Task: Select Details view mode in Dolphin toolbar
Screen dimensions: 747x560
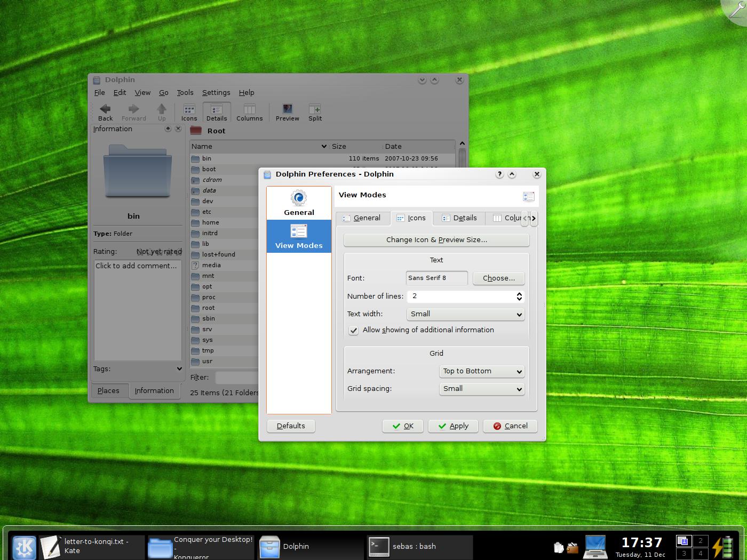Action: (217, 113)
